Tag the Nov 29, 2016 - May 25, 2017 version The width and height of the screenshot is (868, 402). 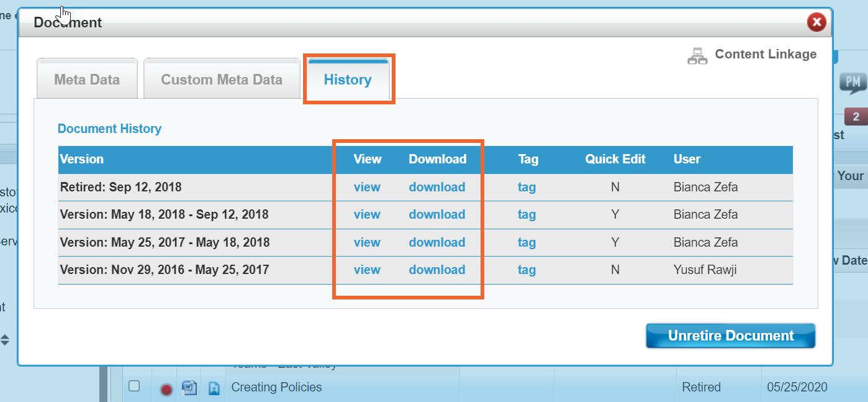527,270
